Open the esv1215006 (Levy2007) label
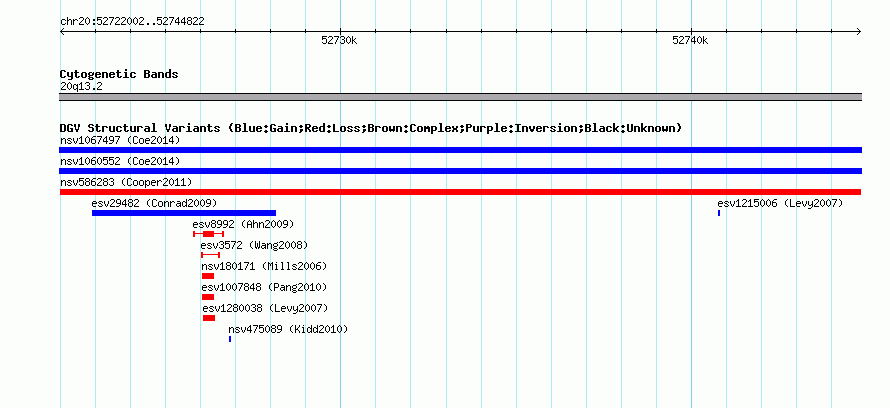 (x=780, y=203)
